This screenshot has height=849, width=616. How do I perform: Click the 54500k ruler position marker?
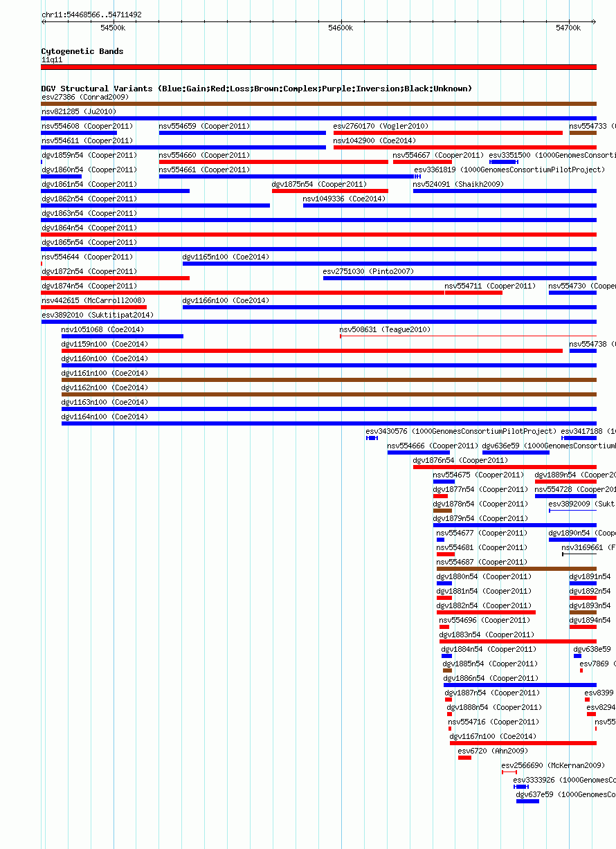coord(113,28)
